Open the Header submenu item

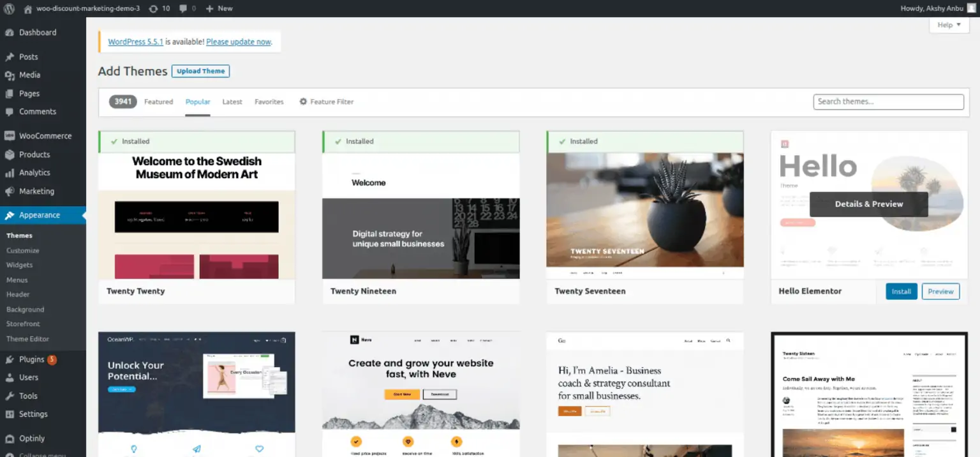point(18,295)
